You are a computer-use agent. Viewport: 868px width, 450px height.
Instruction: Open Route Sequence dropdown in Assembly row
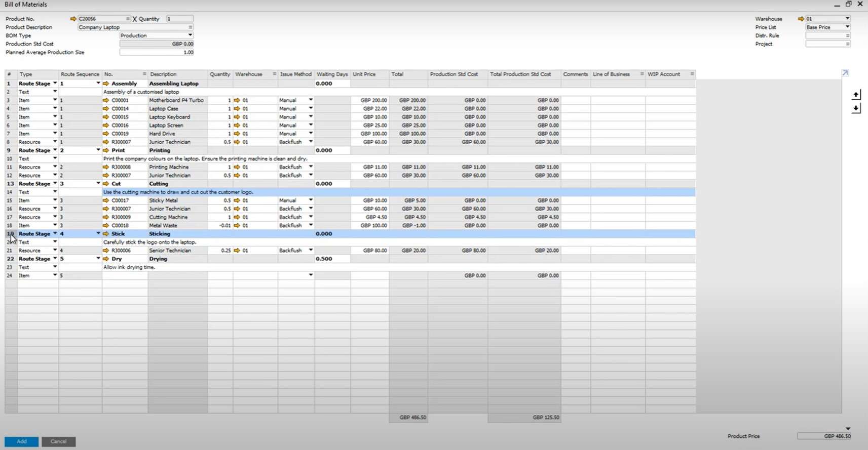[x=98, y=84]
